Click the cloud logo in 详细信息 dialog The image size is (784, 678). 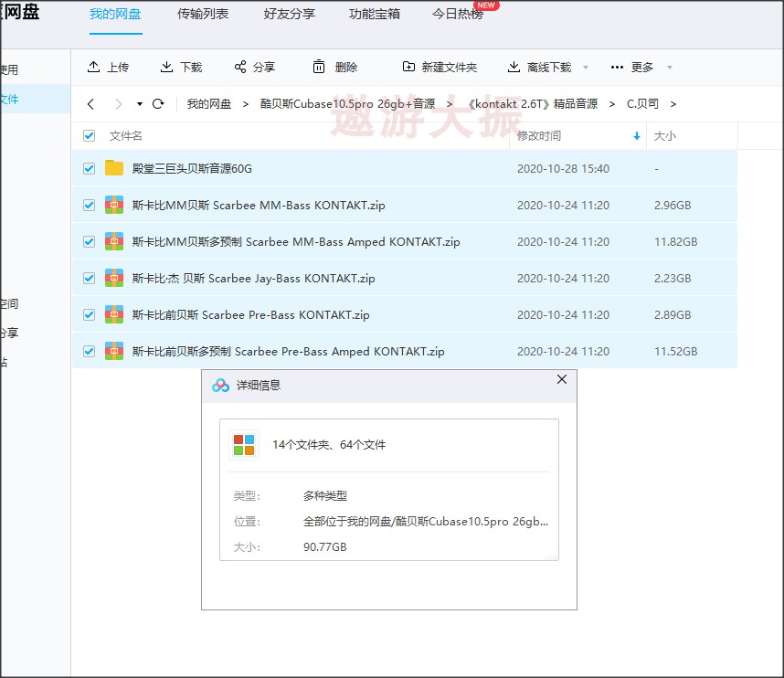coord(220,385)
